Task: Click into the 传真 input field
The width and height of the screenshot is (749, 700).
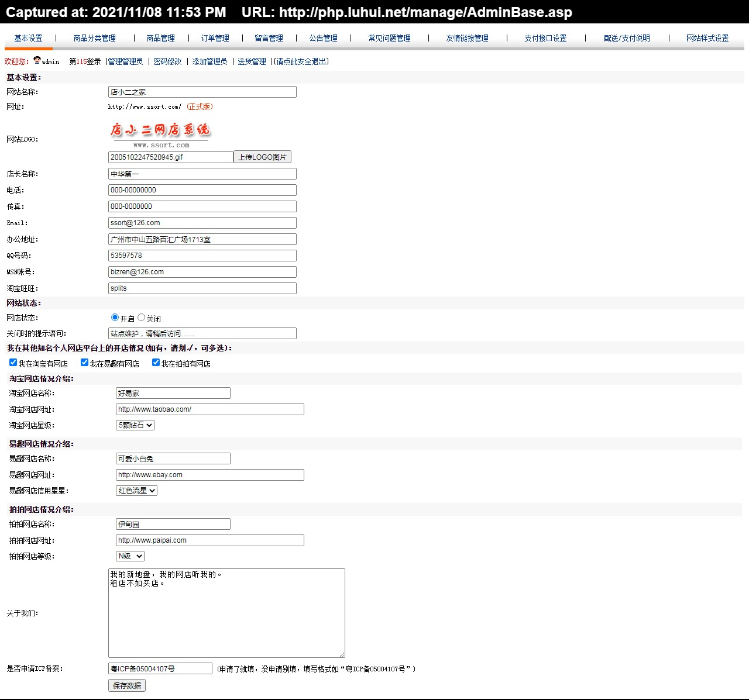Action: click(x=202, y=206)
